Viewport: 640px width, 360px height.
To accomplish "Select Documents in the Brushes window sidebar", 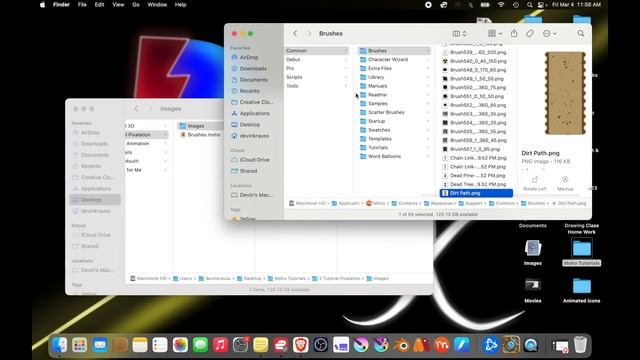I will (x=253, y=80).
